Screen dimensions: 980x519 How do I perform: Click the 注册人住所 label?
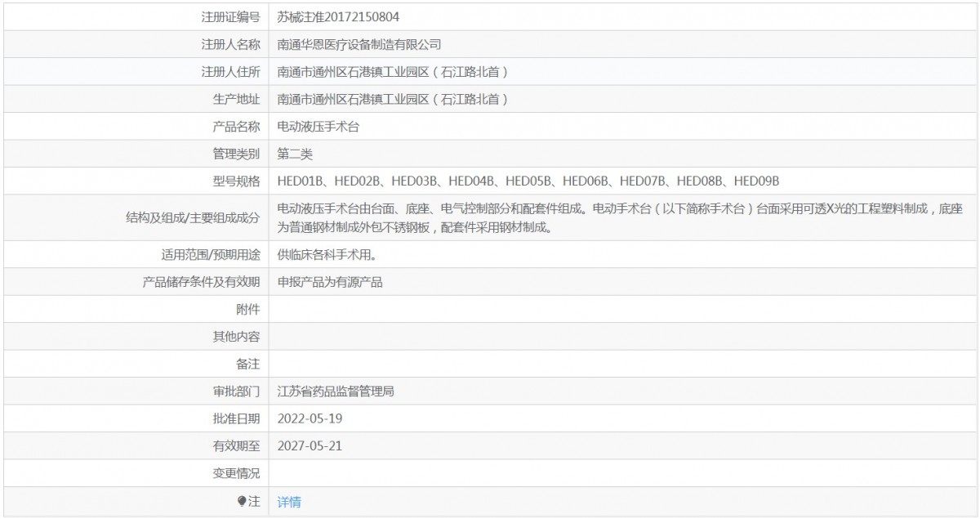tap(230, 72)
